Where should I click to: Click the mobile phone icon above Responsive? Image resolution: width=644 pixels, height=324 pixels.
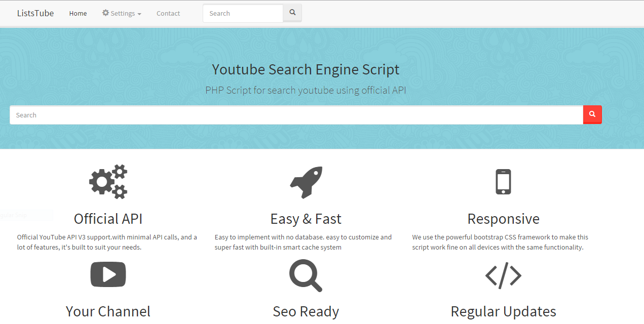click(503, 182)
